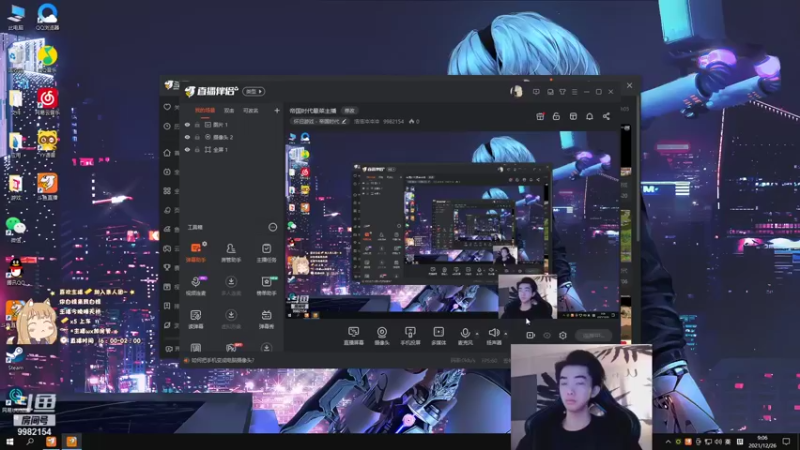This screenshot has width=800, height=450.
Task: Open the hamburger menu in the title bar
Action: click(574, 92)
